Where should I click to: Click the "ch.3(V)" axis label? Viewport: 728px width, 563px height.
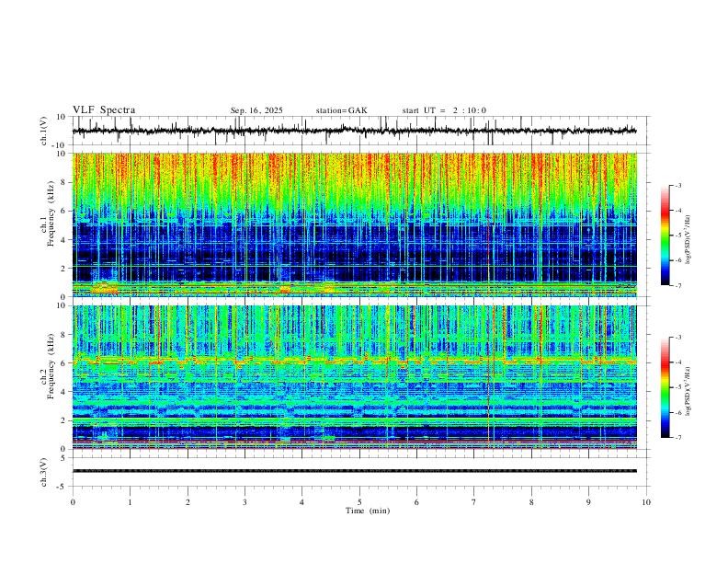coord(44,472)
